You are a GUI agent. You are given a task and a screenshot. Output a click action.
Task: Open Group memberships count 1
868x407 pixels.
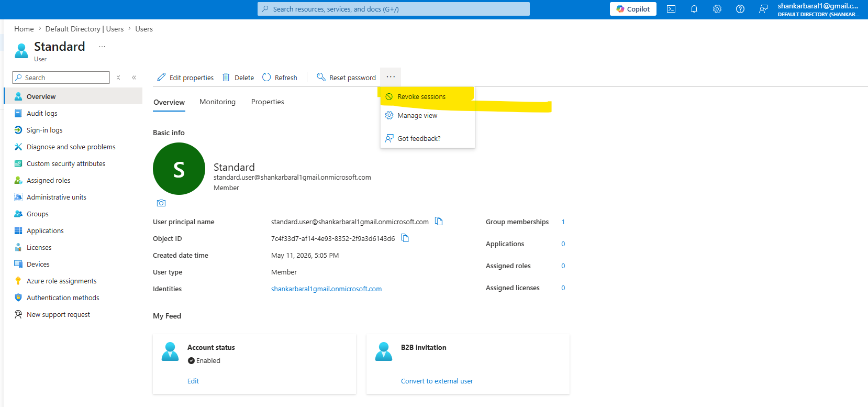[563, 222]
